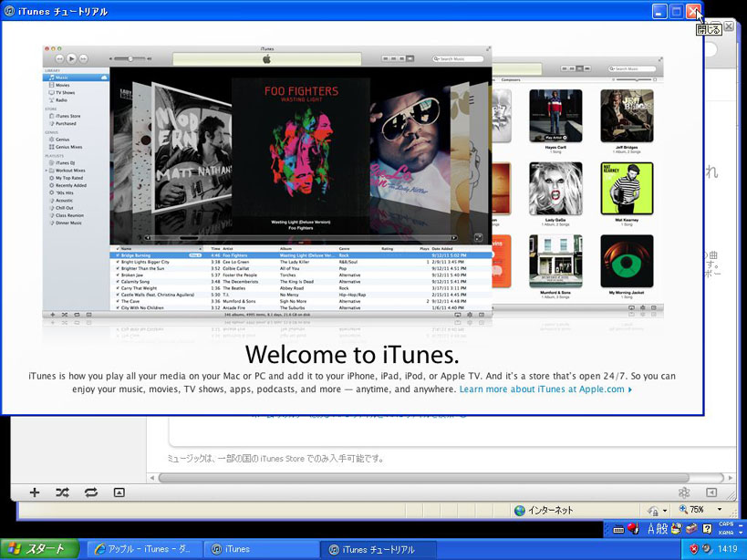Switch to the iTunes taskbar button

tap(260, 549)
